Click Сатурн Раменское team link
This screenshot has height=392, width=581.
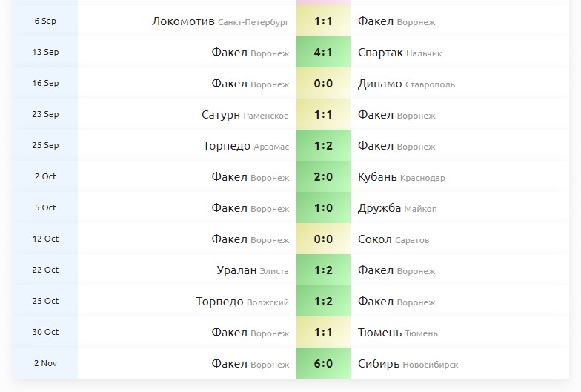(x=245, y=115)
